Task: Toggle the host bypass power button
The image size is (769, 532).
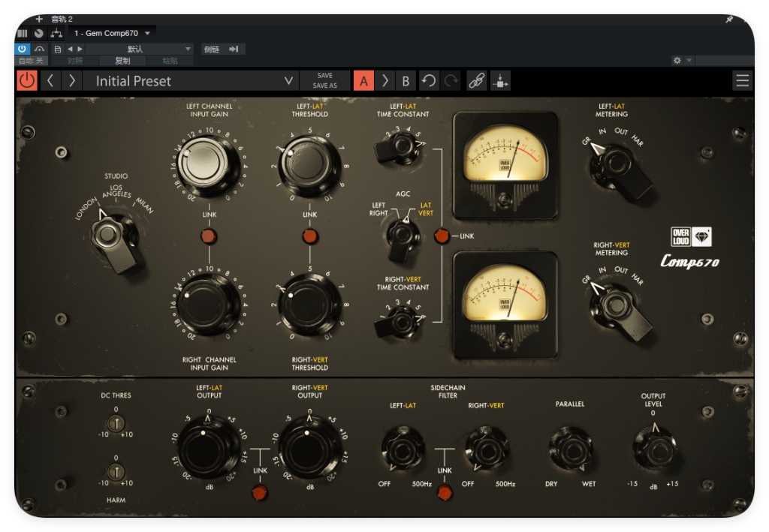Action: (x=22, y=49)
